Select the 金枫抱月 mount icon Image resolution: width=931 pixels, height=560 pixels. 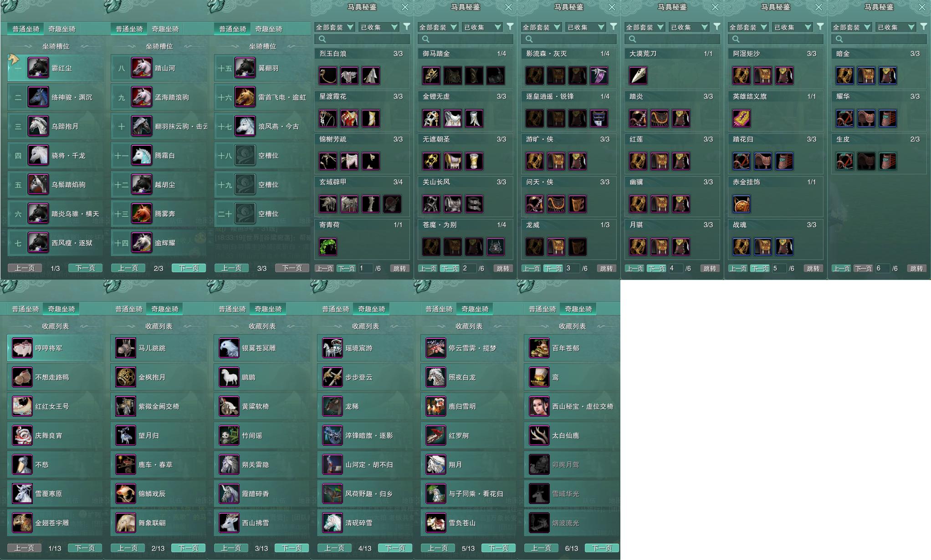125,377
